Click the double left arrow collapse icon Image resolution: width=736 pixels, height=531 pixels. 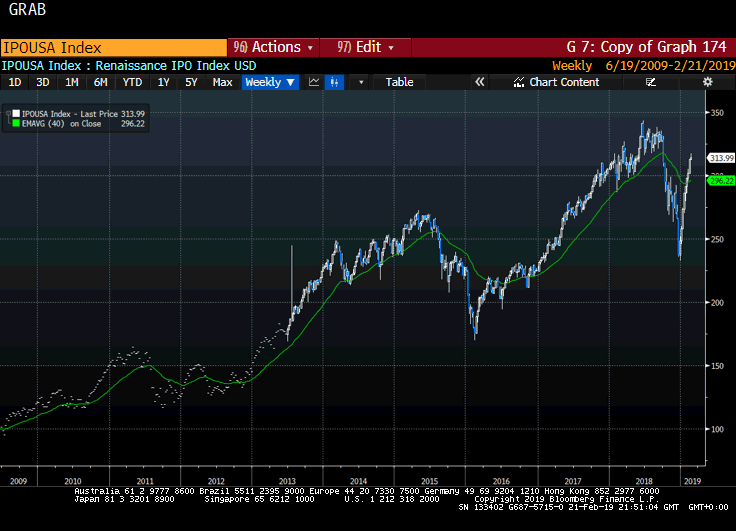click(479, 82)
